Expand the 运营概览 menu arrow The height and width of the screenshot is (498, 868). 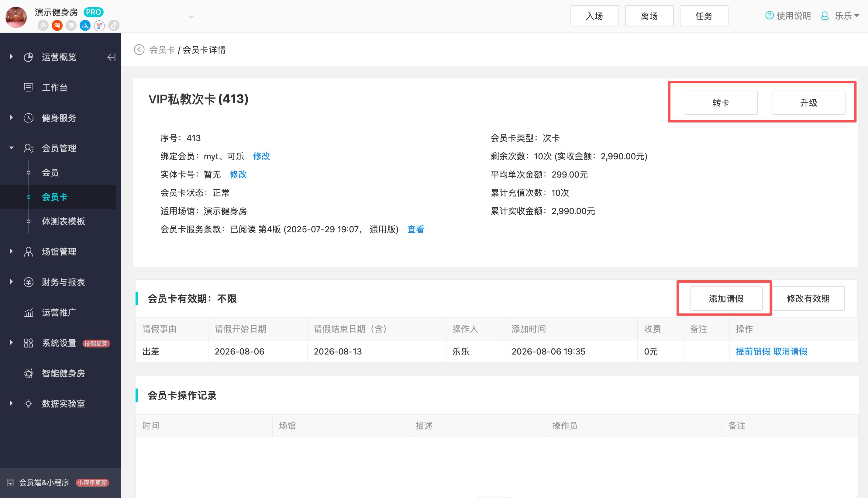11,57
